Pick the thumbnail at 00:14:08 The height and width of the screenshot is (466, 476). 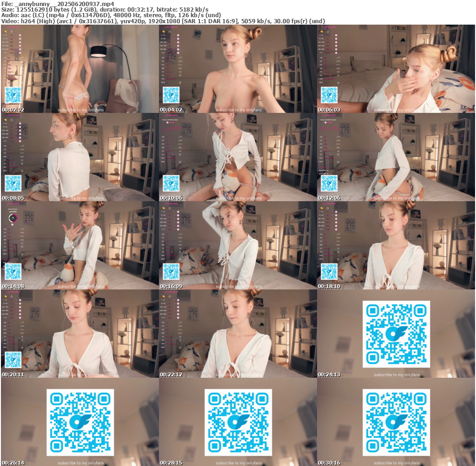pyautogui.click(x=79, y=245)
